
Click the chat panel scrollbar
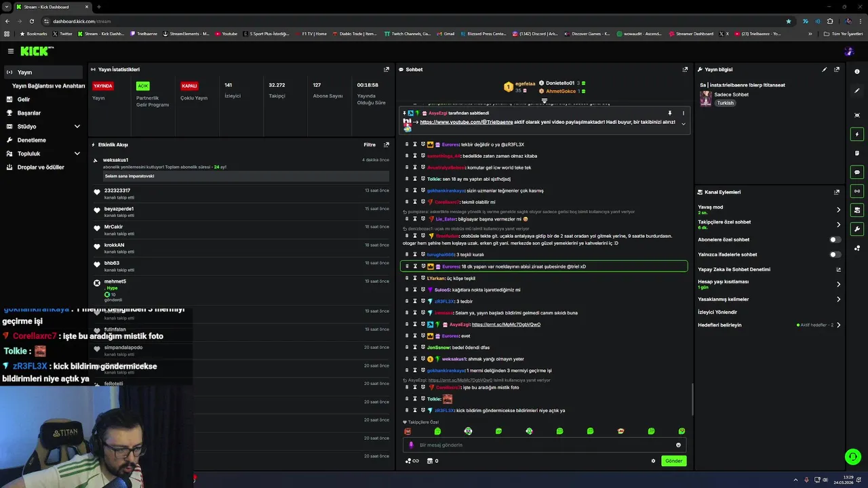692,400
